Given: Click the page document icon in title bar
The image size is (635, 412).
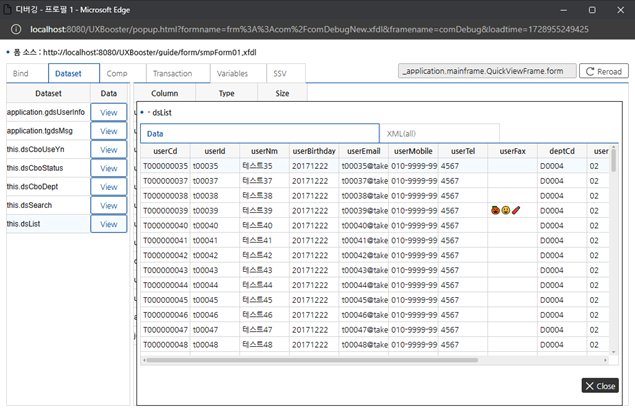Looking at the screenshot, I should click(x=7, y=10).
